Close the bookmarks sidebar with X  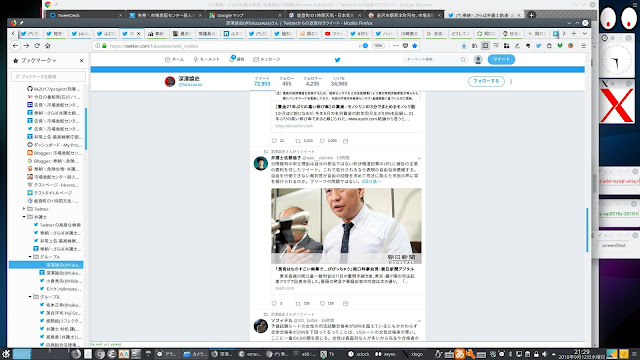82,60
